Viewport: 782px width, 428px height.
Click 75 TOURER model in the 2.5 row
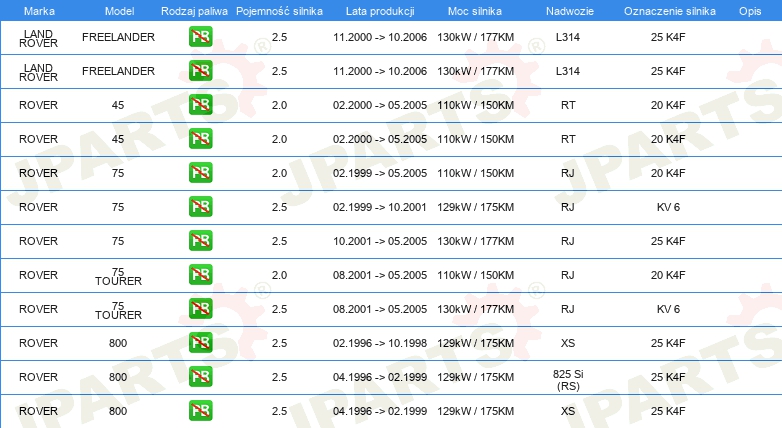[119, 310]
